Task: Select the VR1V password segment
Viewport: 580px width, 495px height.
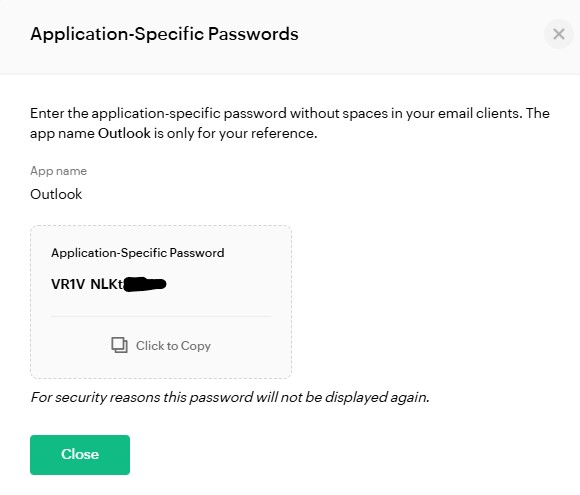Action: [x=68, y=284]
